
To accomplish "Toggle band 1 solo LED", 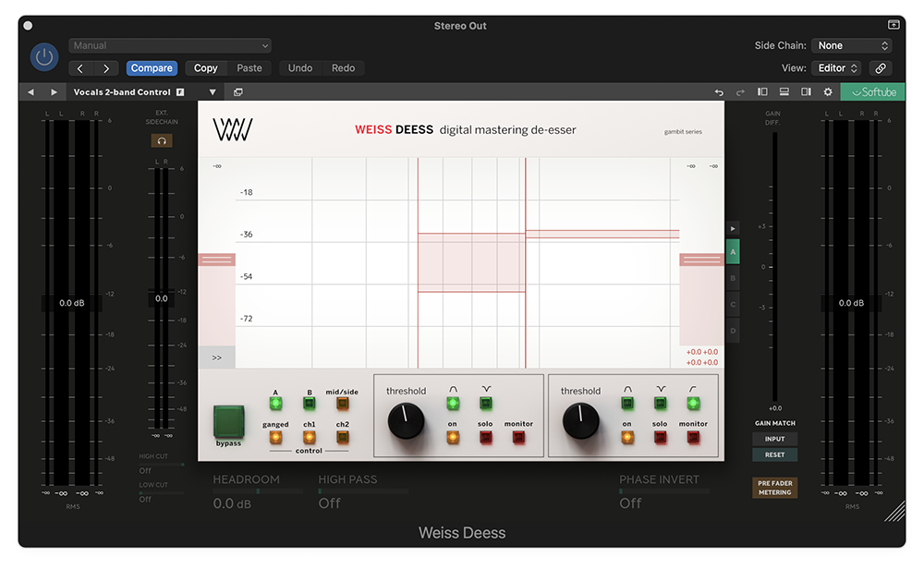I will coord(486,437).
